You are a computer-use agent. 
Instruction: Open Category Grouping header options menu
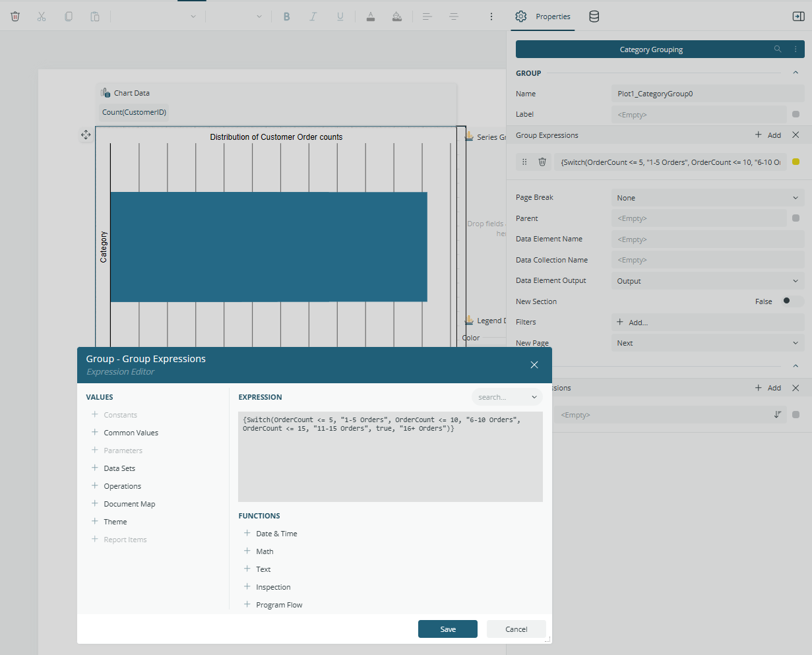(x=795, y=49)
